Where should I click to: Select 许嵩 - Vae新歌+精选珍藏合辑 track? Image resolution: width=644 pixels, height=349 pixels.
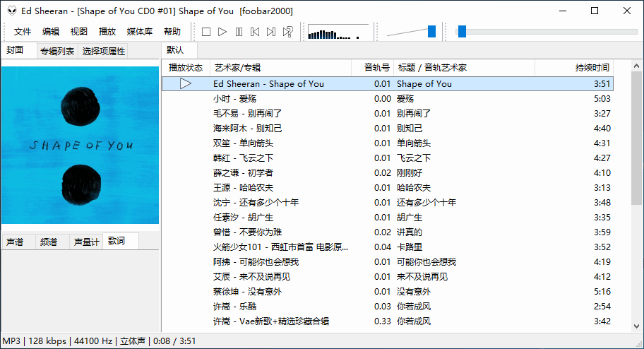(x=388, y=321)
